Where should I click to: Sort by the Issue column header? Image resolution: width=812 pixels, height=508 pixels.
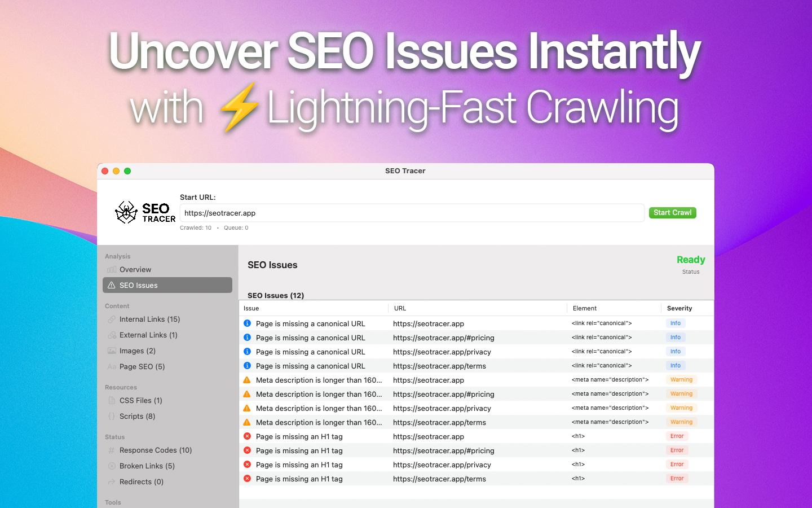(x=314, y=308)
